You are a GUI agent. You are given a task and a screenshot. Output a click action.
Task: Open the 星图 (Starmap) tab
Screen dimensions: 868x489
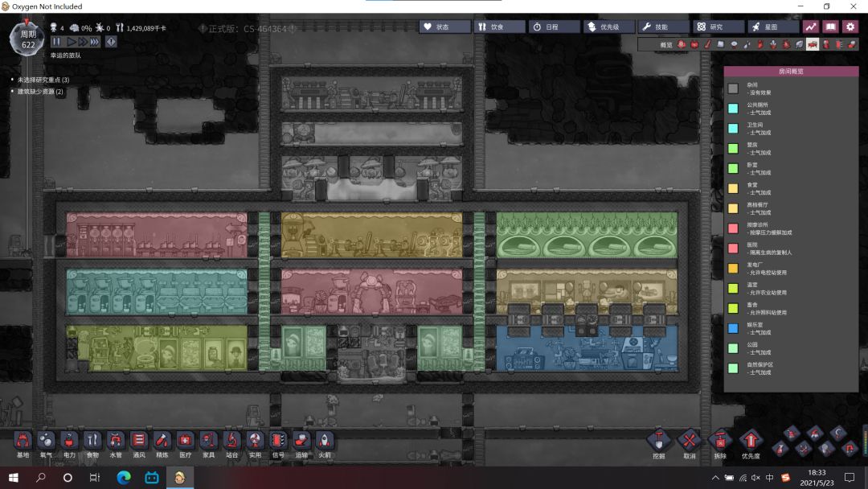pos(773,27)
